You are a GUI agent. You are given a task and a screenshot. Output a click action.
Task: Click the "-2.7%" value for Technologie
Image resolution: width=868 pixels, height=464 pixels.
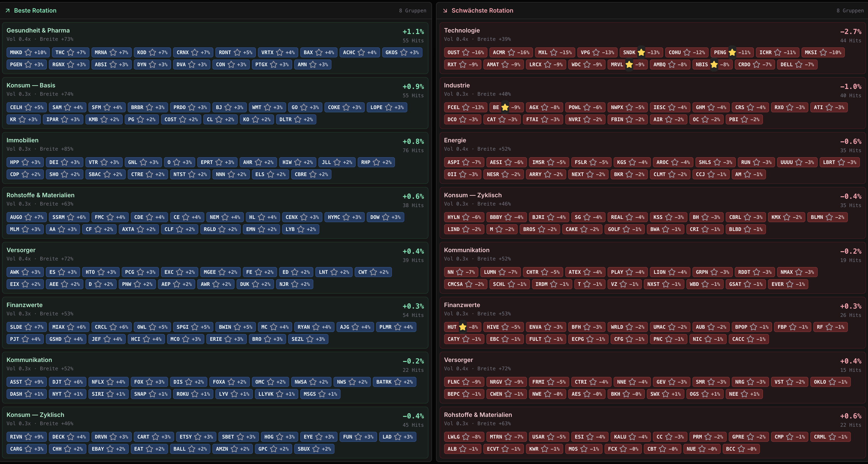pos(850,32)
